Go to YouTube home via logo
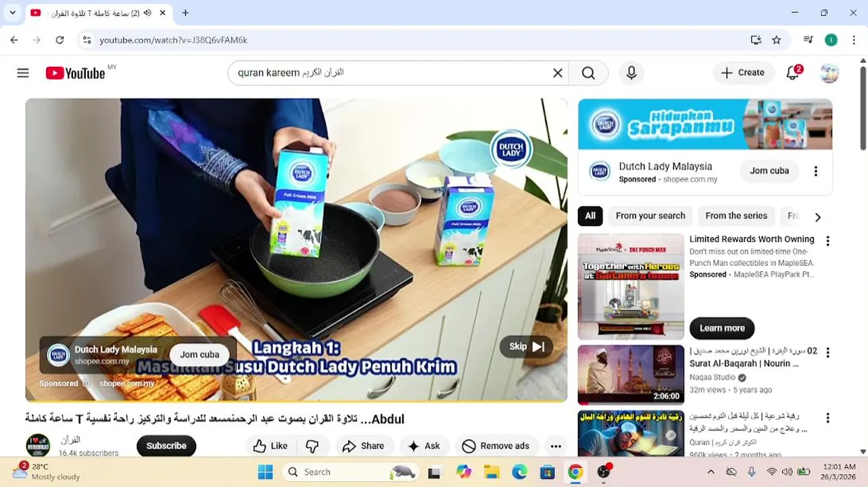This screenshot has width=868, height=487. click(x=75, y=73)
